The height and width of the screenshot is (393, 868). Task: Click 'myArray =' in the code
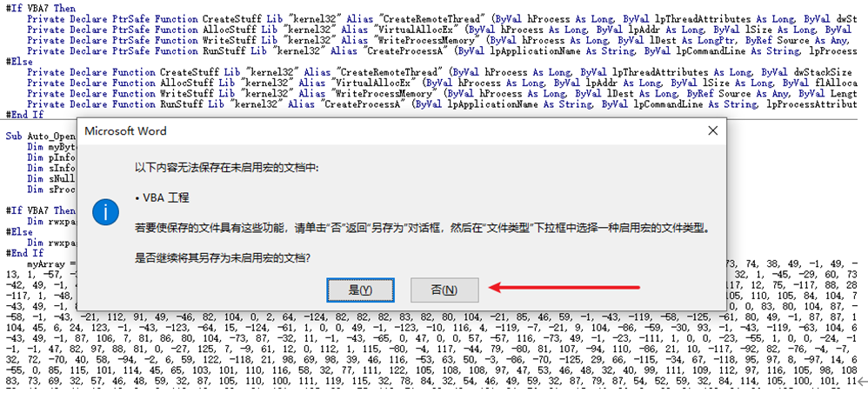click(x=51, y=263)
